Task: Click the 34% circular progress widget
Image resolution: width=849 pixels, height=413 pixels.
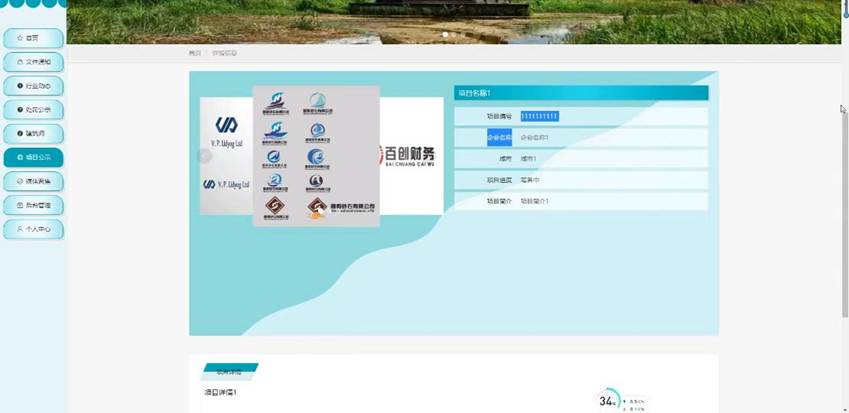Action: pyautogui.click(x=610, y=401)
